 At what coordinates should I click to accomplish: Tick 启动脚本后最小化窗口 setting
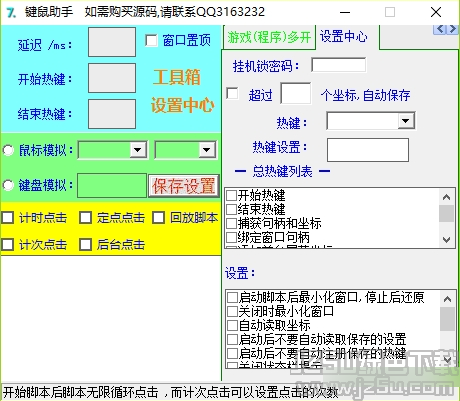tap(232, 297)
